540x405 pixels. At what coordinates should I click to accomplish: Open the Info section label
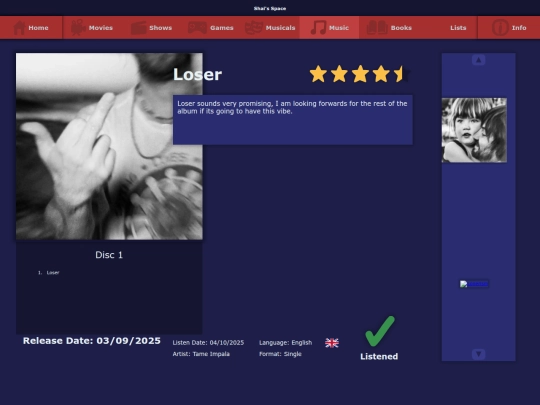pos(519,28)
